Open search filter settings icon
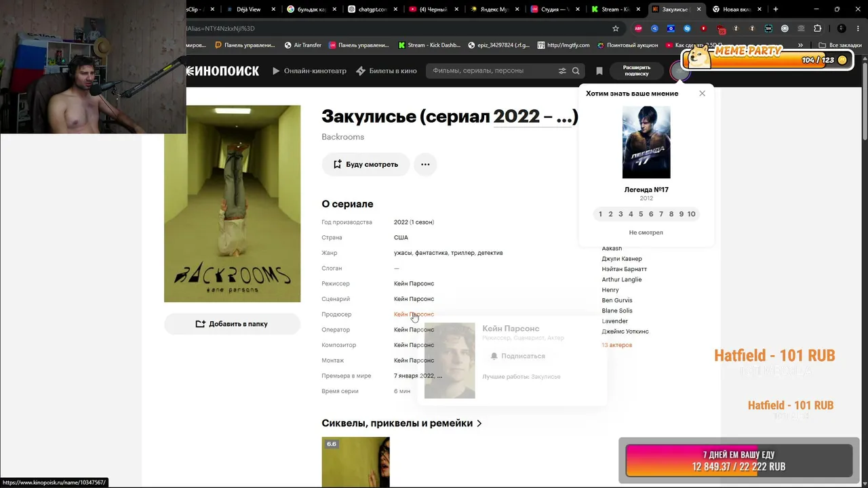This screenshot has width=868, height=488. click(x=562, y=70)
